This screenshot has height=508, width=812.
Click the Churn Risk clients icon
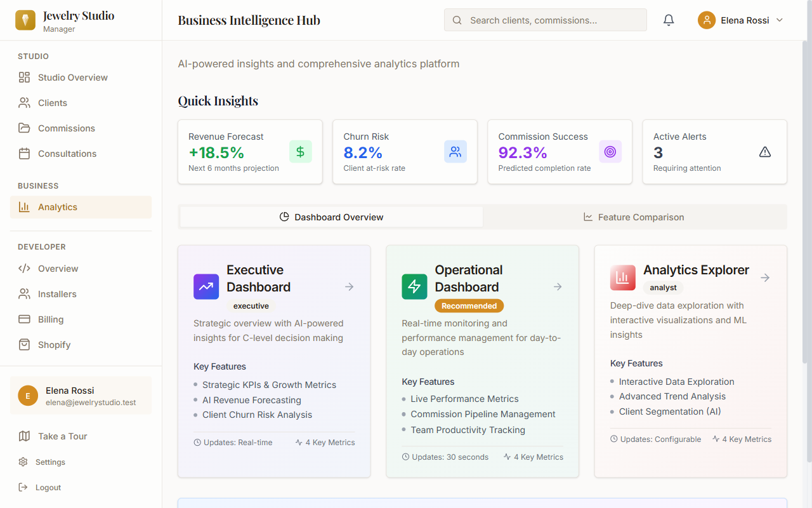(x=455, y=152)
